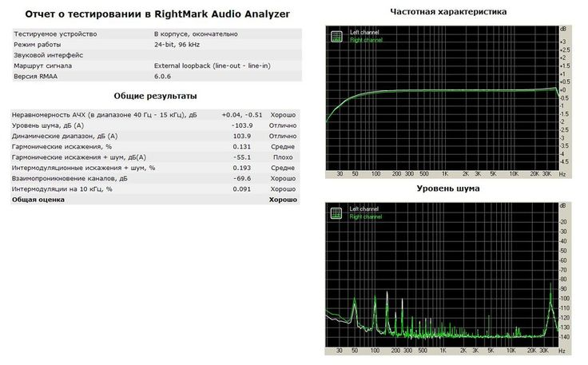This screenshot has width=588, height=365.
Task: Click 'Тестируемое устройство' row label
Action: [x=55, y=34]
